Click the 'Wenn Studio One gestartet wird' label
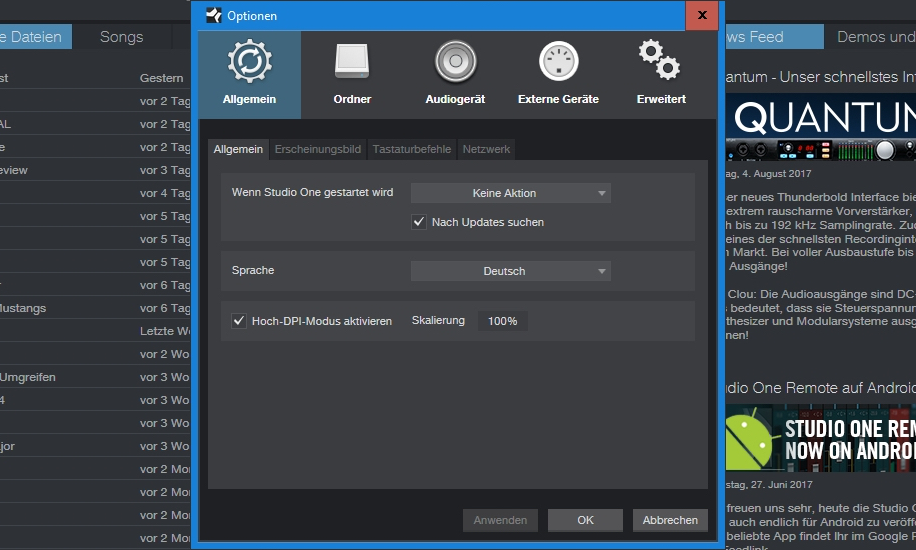Image resolution: width=916 pixels, height=550 pixels. [x=312, y=192]
